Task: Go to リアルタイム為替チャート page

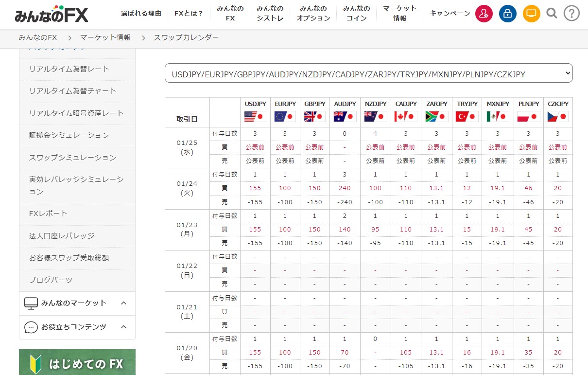Action: [72, 91]
